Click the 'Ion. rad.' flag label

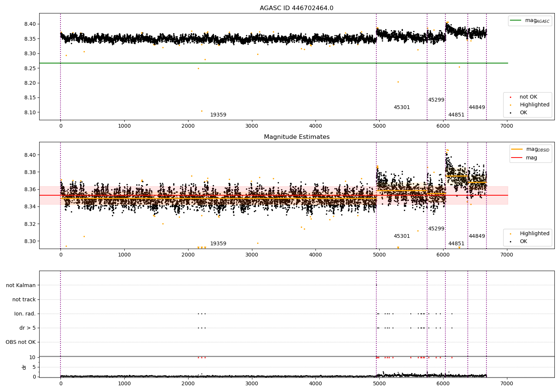pos(25,314)
